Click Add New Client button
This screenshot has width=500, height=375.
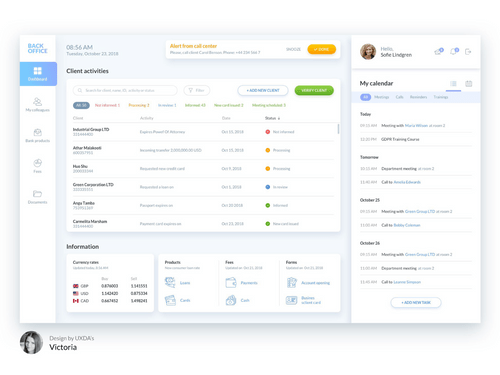pyautogui.click(x=263, y=90)
